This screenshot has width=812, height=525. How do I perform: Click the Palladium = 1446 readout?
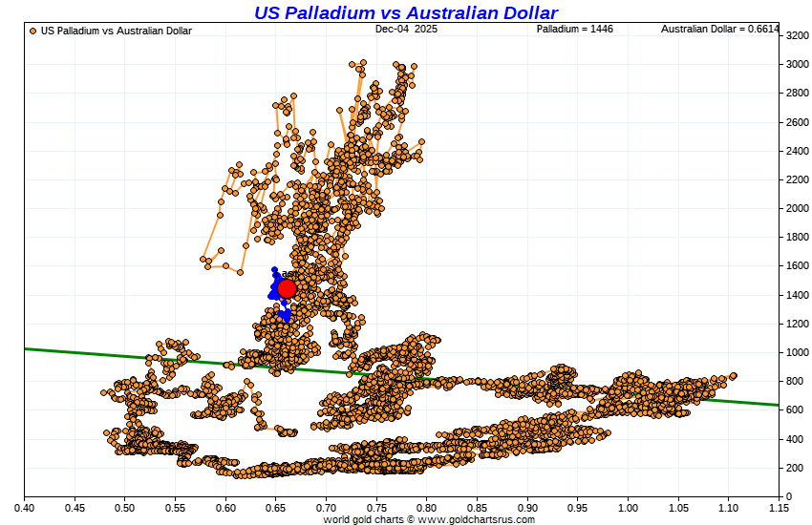coord(575,30)
